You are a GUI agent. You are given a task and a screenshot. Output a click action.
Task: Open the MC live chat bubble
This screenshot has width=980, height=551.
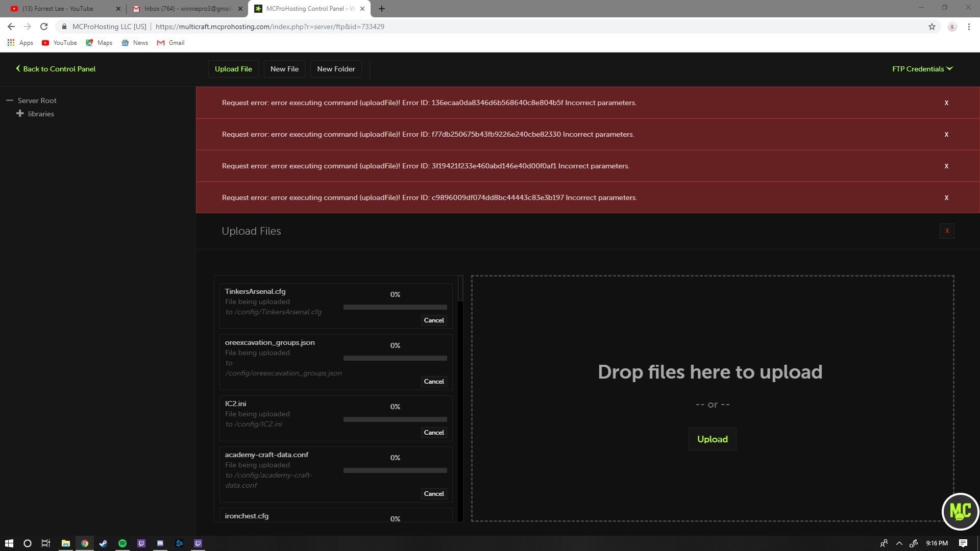point(960,511)
